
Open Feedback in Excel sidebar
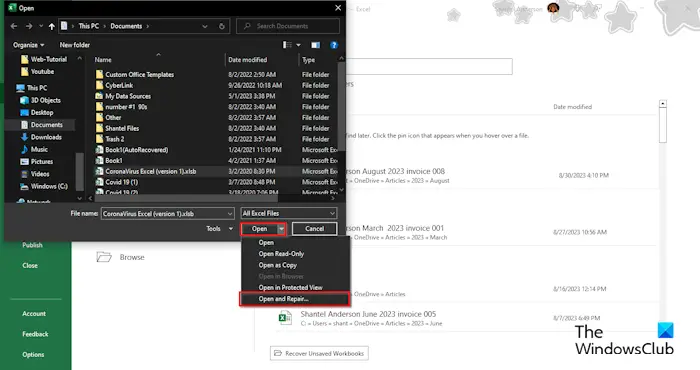coord(35,334)
